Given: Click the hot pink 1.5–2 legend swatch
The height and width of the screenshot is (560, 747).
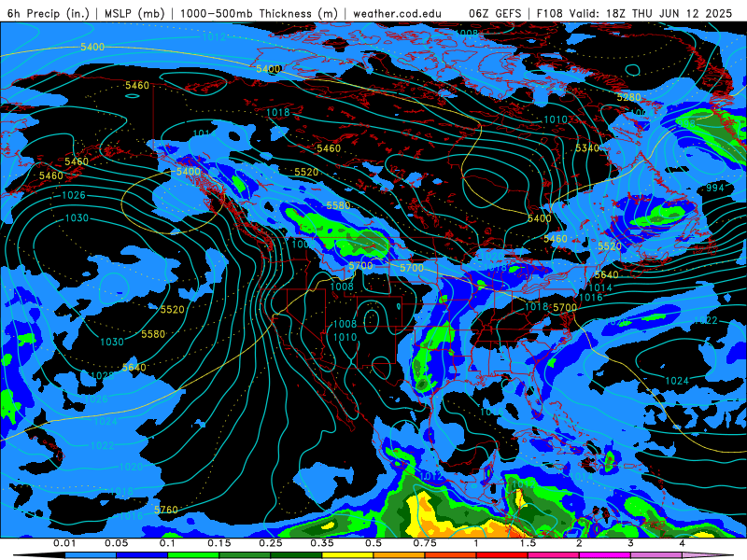Looking at the screenshot, I should [554, 555].
